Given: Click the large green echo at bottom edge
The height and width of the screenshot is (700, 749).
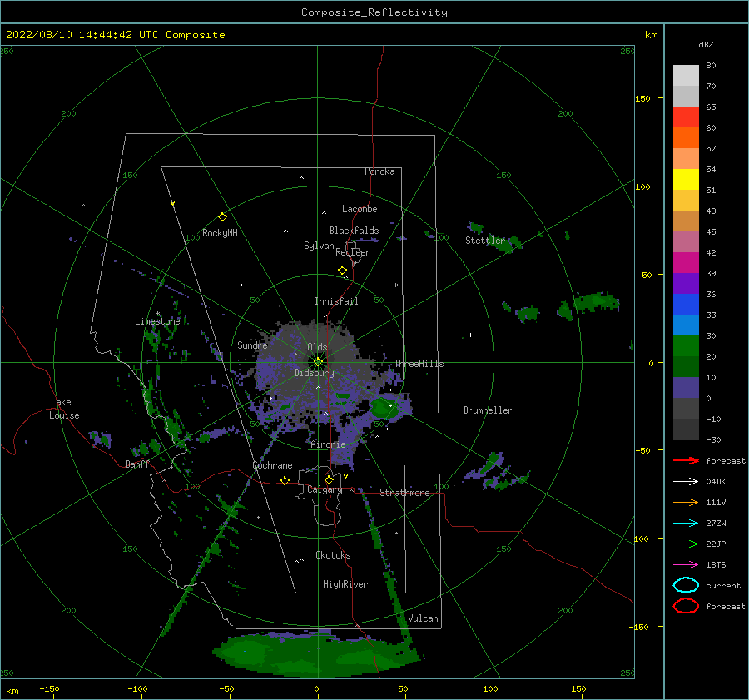Looking at the screenshot, I should coord(315,653).
